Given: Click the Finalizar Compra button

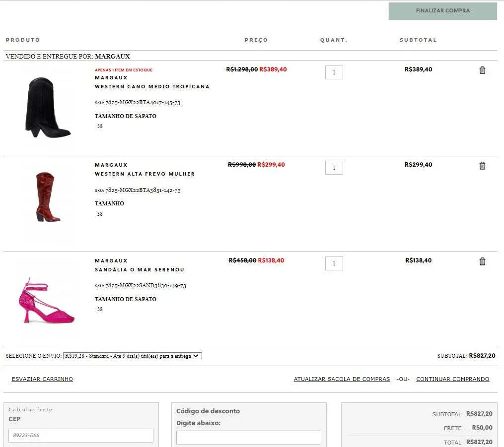Looking at the screenshot, I should click(x=442, y=11).
